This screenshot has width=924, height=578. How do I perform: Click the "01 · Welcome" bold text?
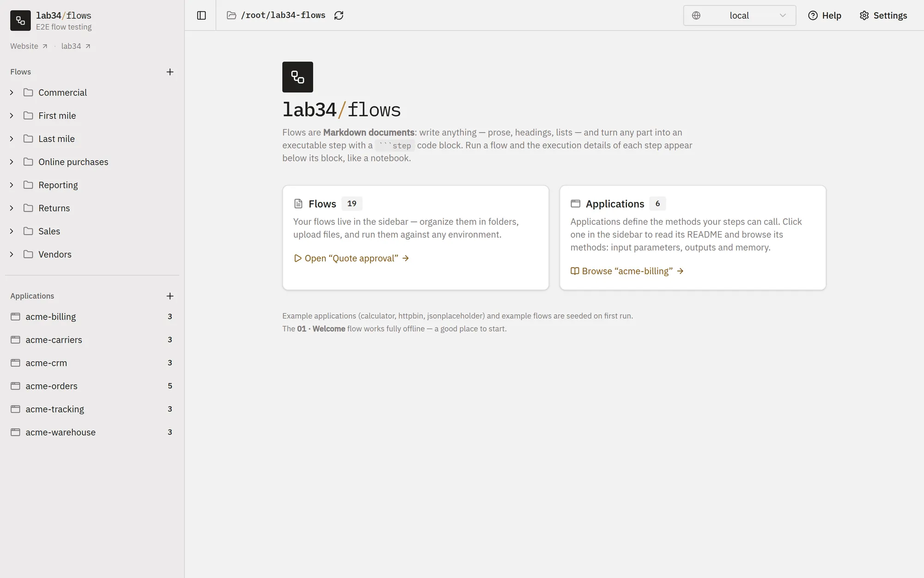coord(321,329)
